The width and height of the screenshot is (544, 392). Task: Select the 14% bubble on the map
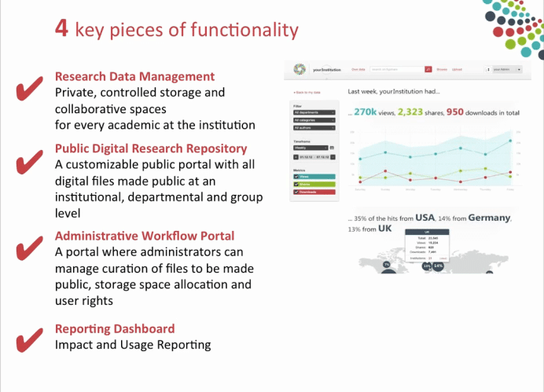click(438, 266)
